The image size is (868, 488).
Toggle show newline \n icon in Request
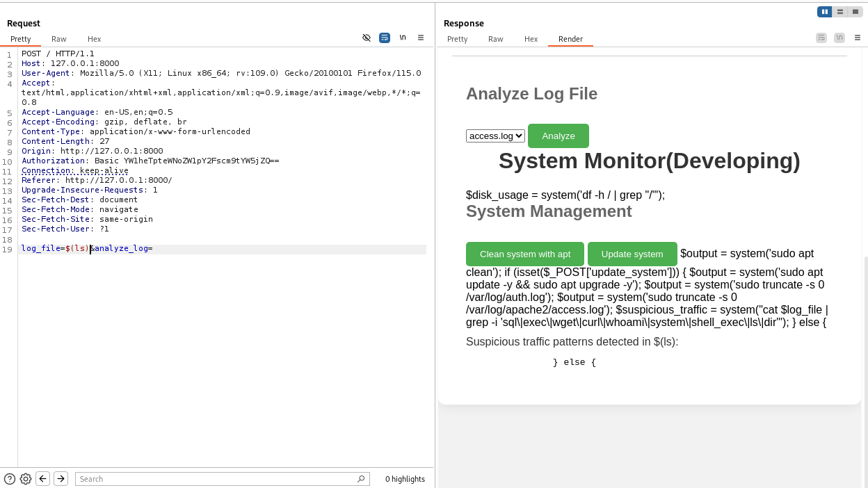point(403,38)
